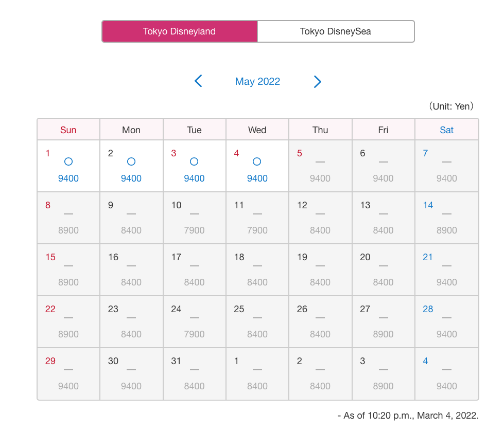Viewport: 504px width, 432px height.
Task: Click the (Unit: Yen) label
Action: pyautogui.click(x=451, y=106)
